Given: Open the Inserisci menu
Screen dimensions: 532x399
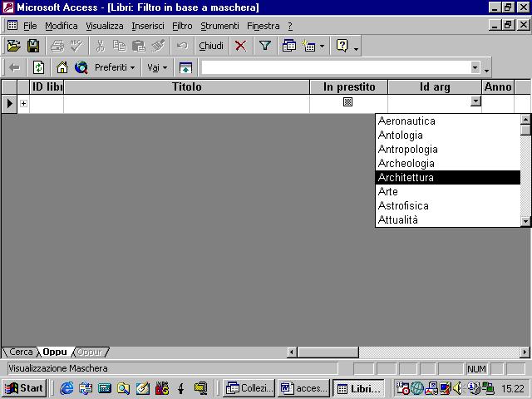Looking at the screenshot, I should [x=148, y=26].
